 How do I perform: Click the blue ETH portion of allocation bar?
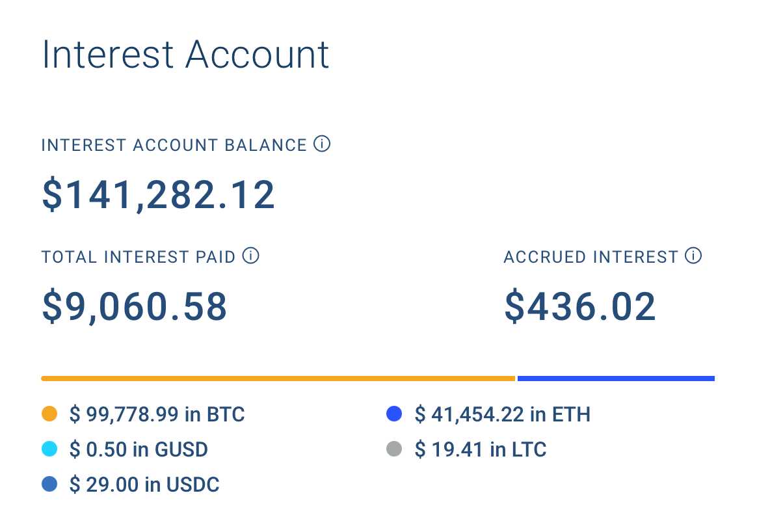pos(616,379)
